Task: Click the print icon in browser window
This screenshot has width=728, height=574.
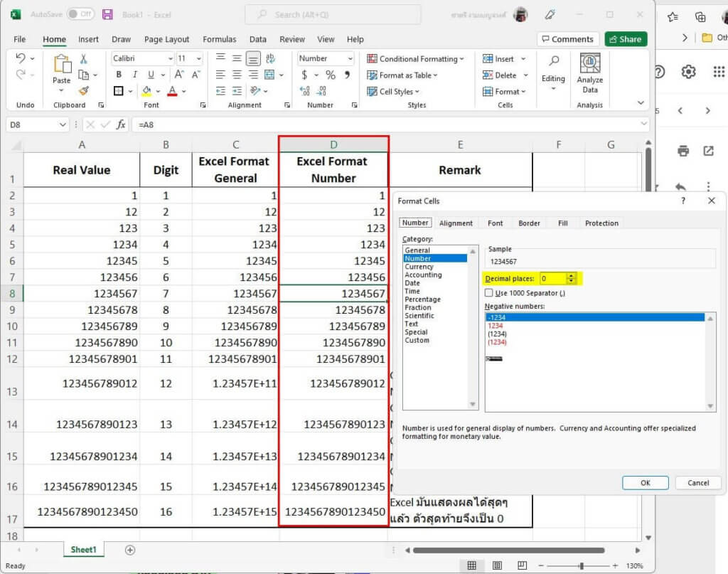Action: pyautogui.click(x=683, y=151)
